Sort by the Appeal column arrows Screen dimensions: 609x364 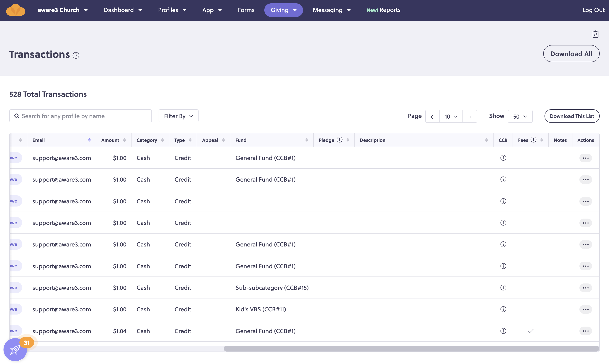coord(223,140)
